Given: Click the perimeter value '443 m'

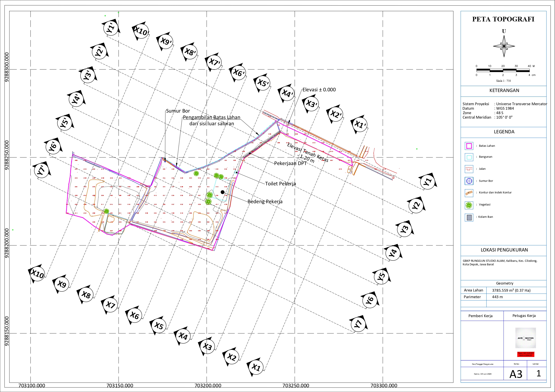Looking at the screenshot, I should click(497, 297).
